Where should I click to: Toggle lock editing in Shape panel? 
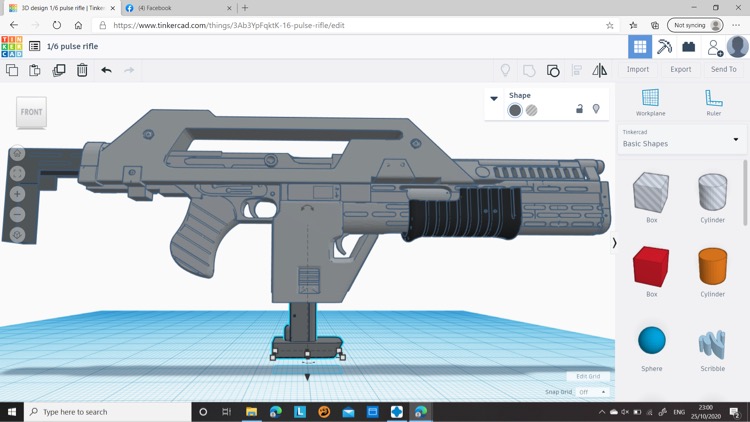[579, 109]
